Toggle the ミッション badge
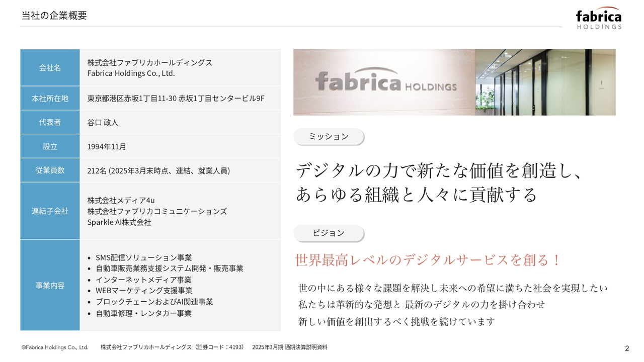 tap(329, 136)
